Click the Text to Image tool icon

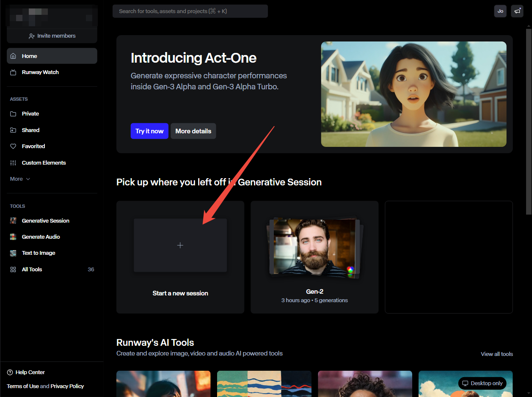[x=13, y=253]
